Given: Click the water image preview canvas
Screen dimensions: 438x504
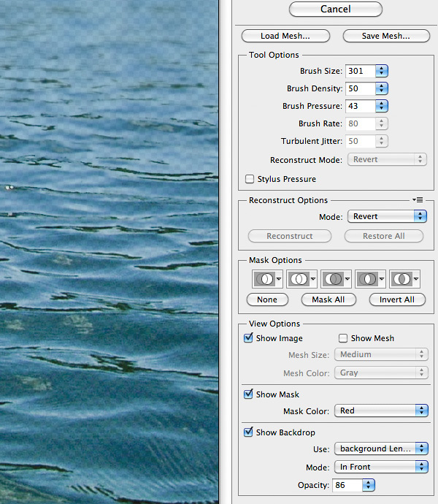Looking at the screenshot, I should pyautogui.click(x=109, y=252).
